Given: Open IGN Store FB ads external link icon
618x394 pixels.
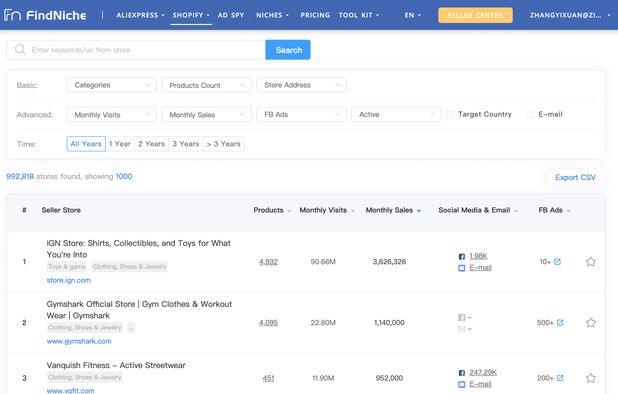Looking at the screenshot, I should 557,262.
